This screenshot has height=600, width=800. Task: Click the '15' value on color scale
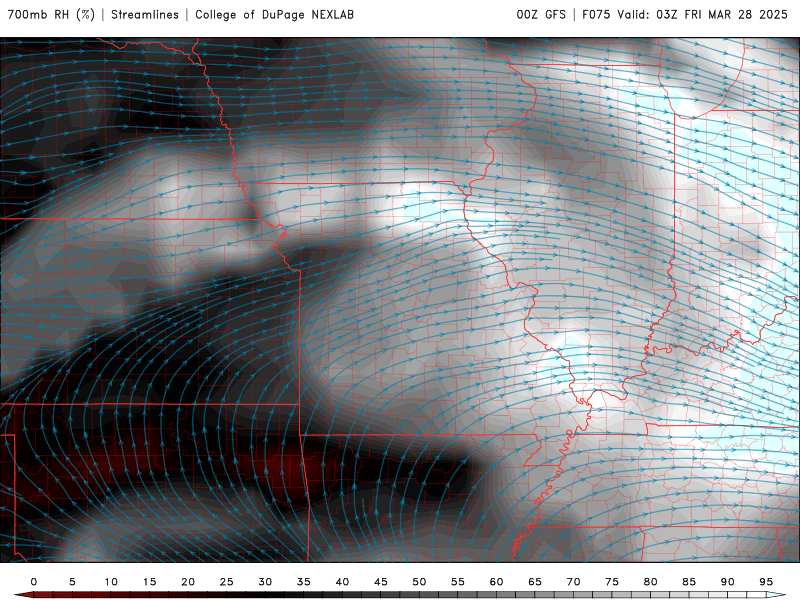149,582
